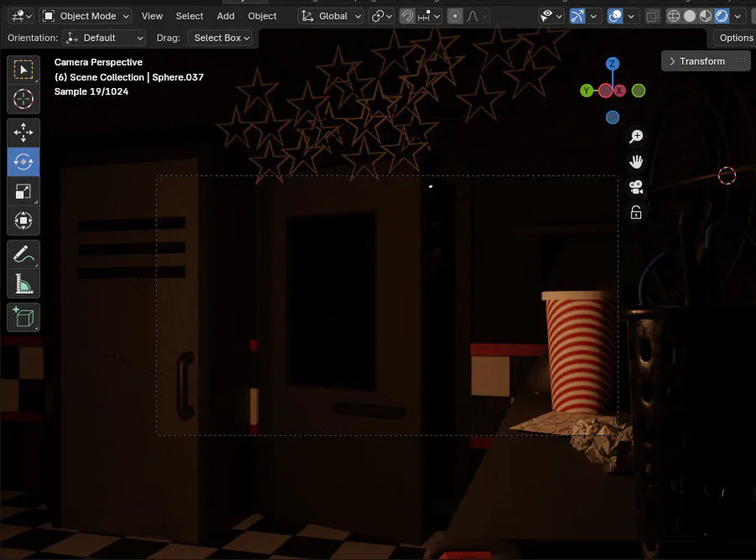Pick the Scale tool

pyautogui.click(x=24, y=191)
